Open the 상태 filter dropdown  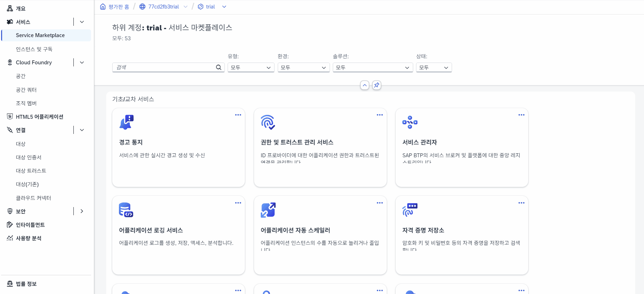[434, 67]
